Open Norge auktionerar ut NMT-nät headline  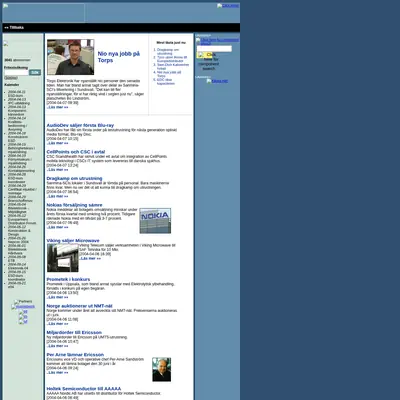(79, 306)
